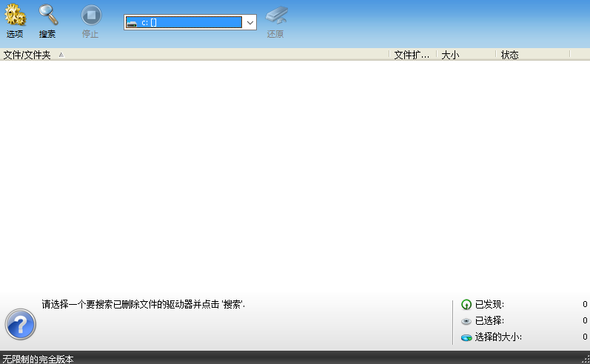Sort by 大小 column header
This screenshot has width=590, height=364.
pos(466,55)
